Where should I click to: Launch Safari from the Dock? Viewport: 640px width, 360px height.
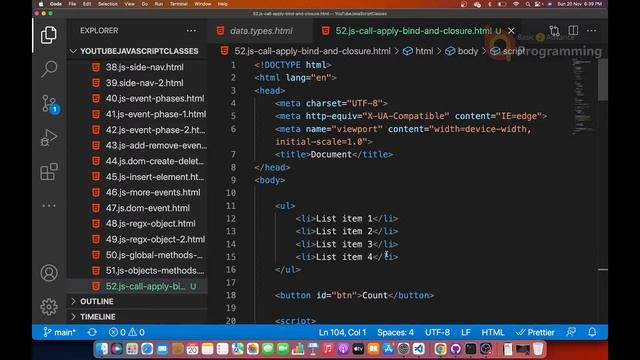(x=147, y=349)
